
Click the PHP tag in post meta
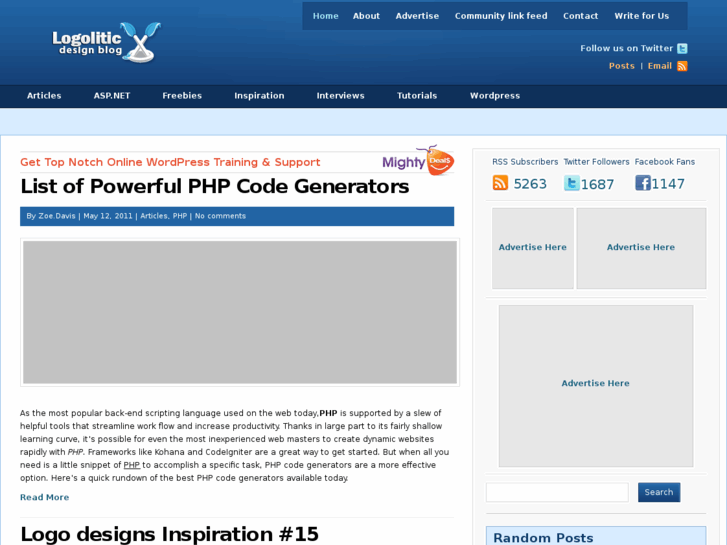[180, 216]
